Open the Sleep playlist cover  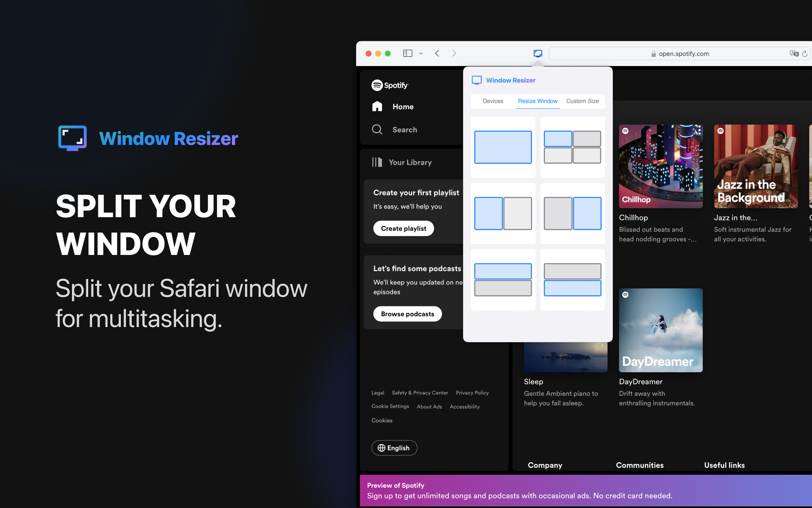566,357
